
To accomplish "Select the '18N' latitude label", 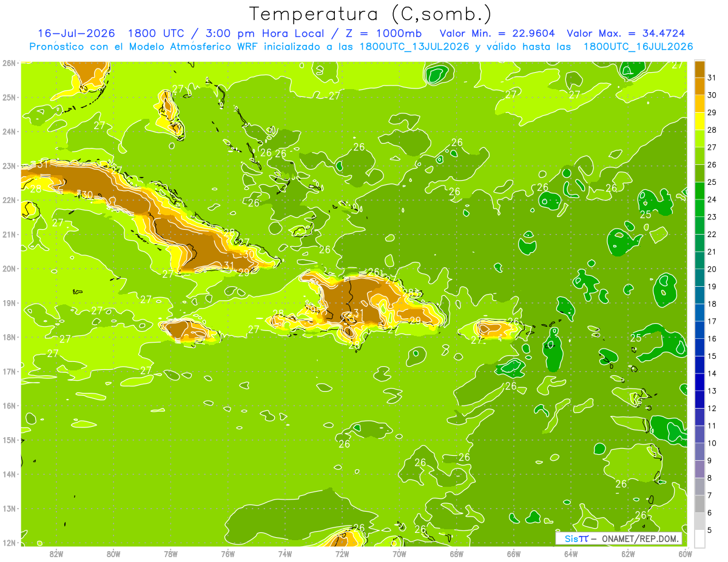I will point(9,337).
